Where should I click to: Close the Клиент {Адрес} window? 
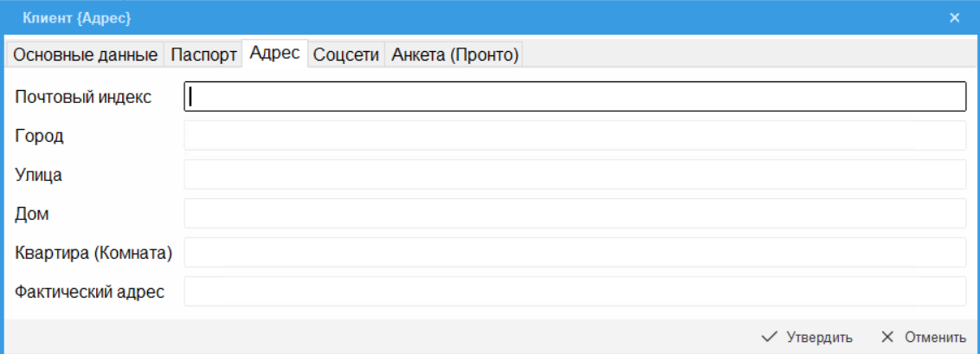tap(955, 17)
